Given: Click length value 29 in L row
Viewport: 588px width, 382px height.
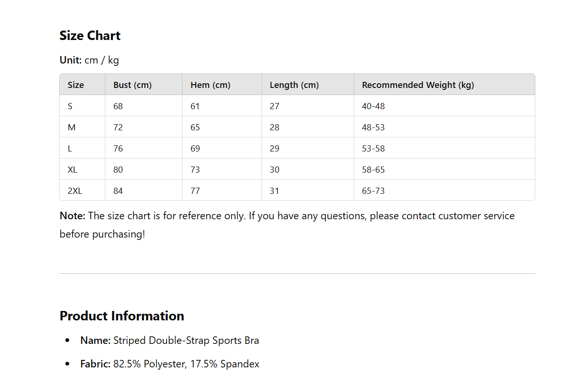Looking at the screenshot, I should pyautogui.click(x=275, y=149).
